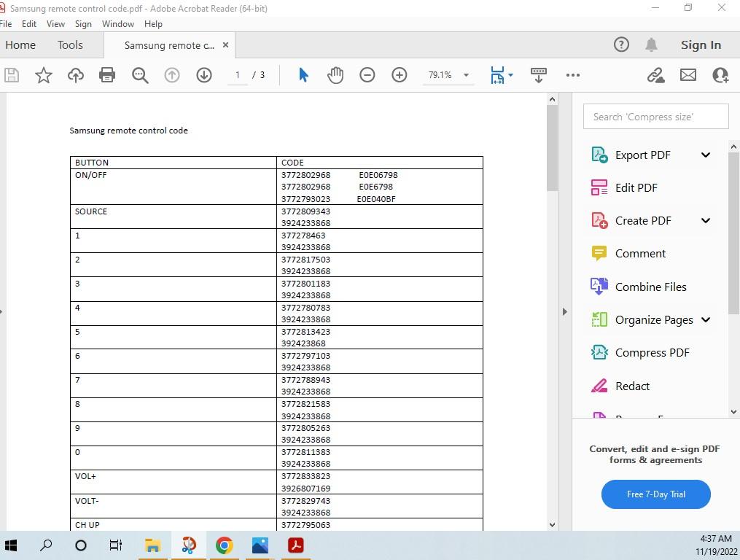Screen dimensions: 740x560
Task: Choose the Selection arrow tool
Action: tap(303, 75)
